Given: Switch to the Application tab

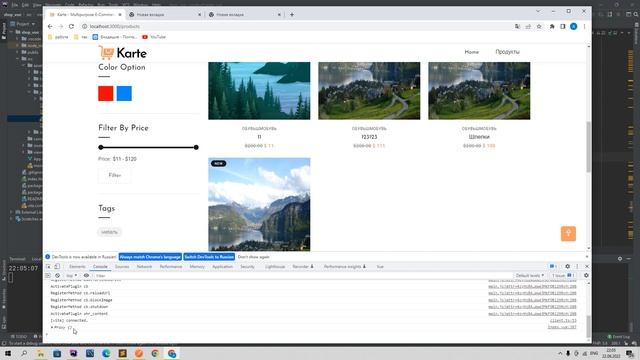Looking at the screenshot, I should click(x=222, y=267).
